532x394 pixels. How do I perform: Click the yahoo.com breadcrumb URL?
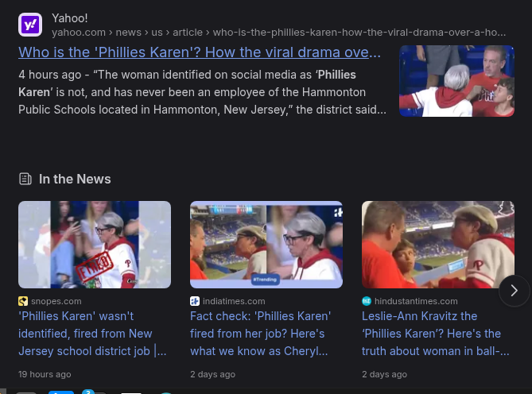pyautogui.click(x=278, y=33)
